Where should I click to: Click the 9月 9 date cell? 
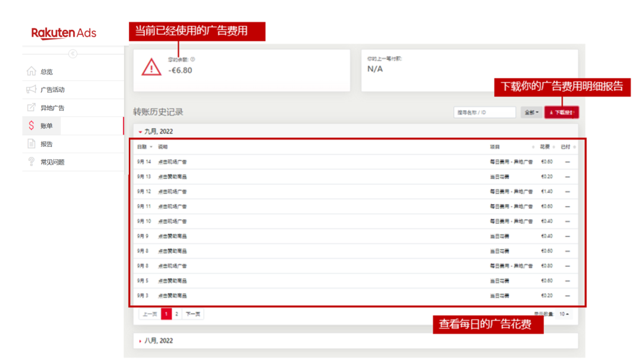point(143,236)
